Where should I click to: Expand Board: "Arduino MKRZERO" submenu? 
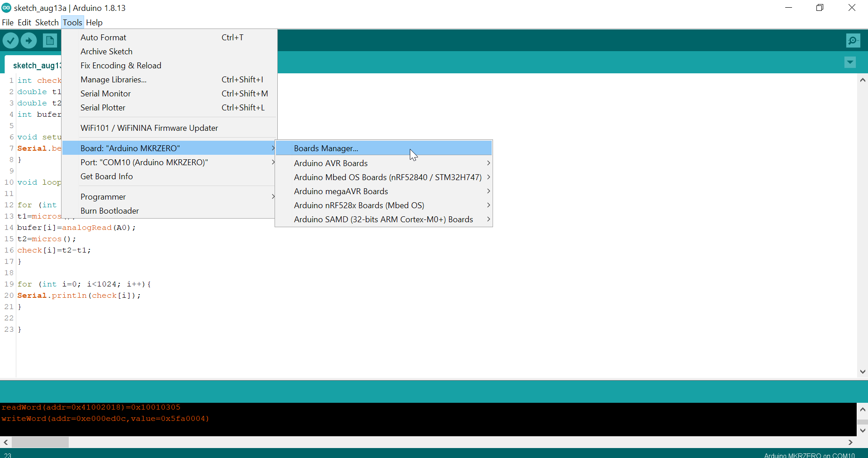click(170, 148)
